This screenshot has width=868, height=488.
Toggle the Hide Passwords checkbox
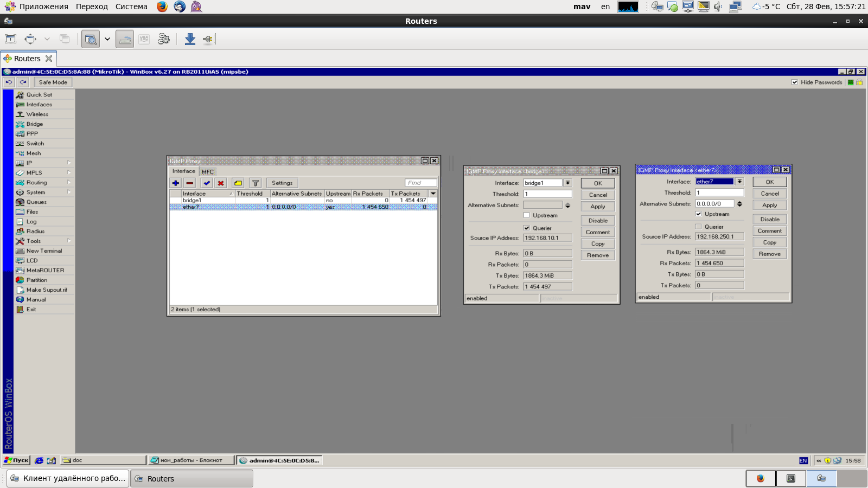click(795, 82)
